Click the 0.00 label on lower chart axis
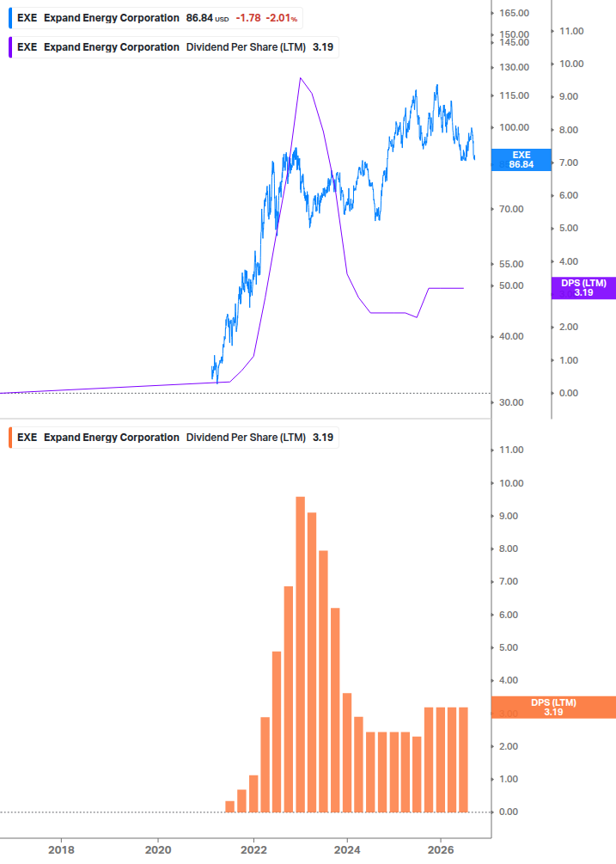The image size is (616, 864). [509, 812]
